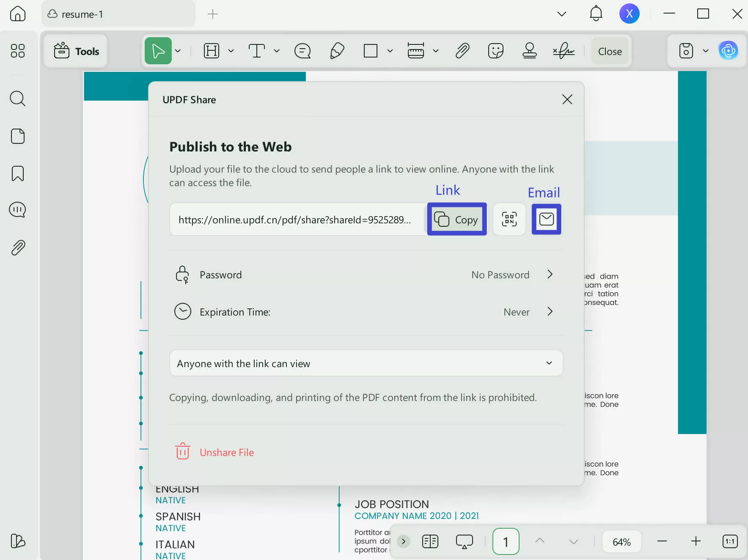Screen dimensions: 748x560
Task: Open Password settings row
Action: tap(366, 275)
